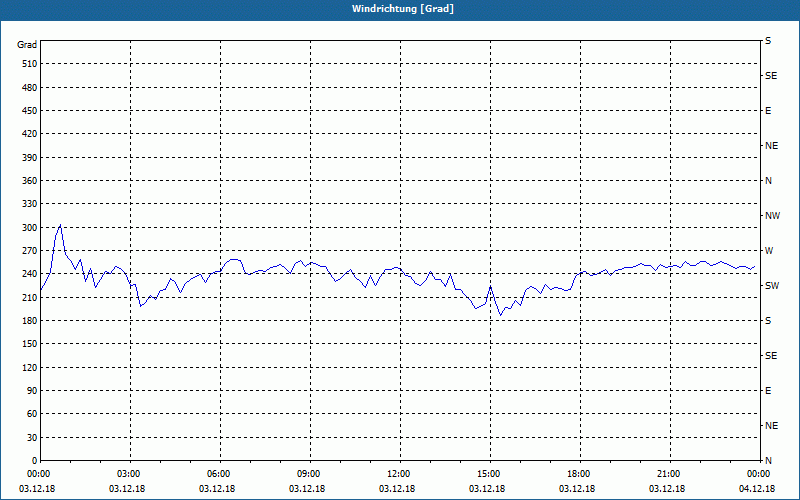Image resolution: width=800 pixels, height=500 pixels.
Task: Select the 210 degree tick label
Action: point(30,297)
